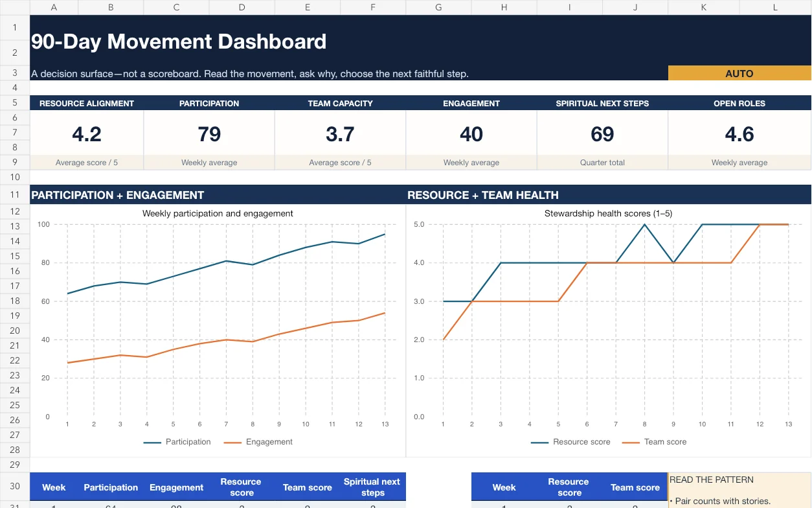This screenshot has height=508, width=812.
Task: Select column K header
Action: click(704, 7)
